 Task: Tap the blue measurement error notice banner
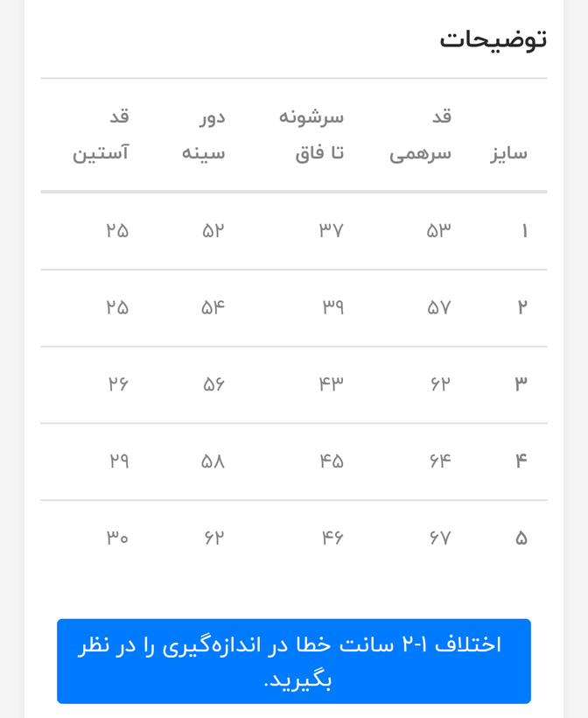[x=294, y=661]
